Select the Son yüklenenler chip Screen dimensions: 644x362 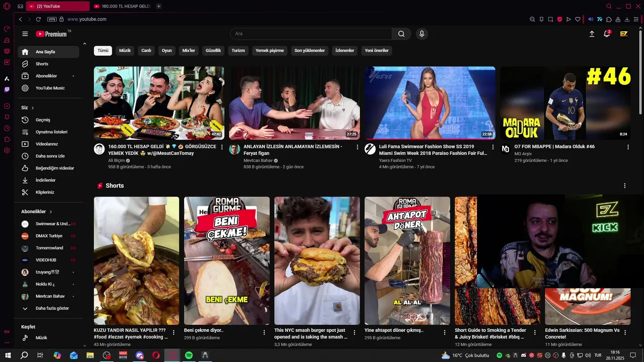click(x=309, y=50)
